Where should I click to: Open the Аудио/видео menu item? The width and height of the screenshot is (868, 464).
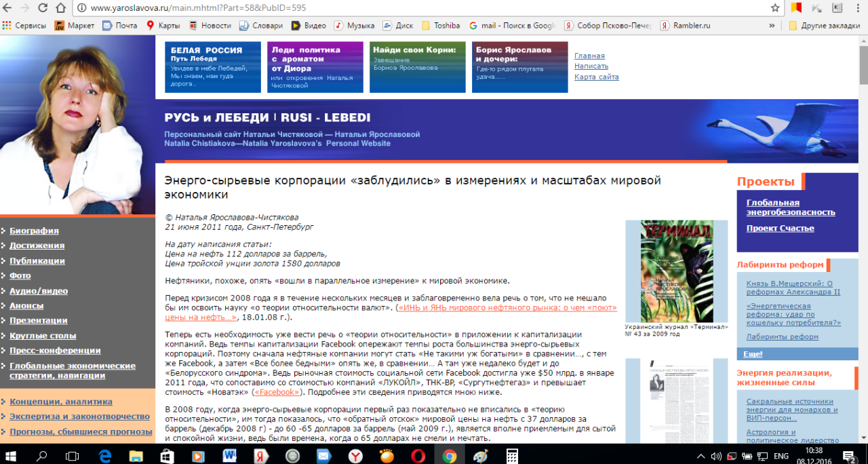click(x=39, y=290)
